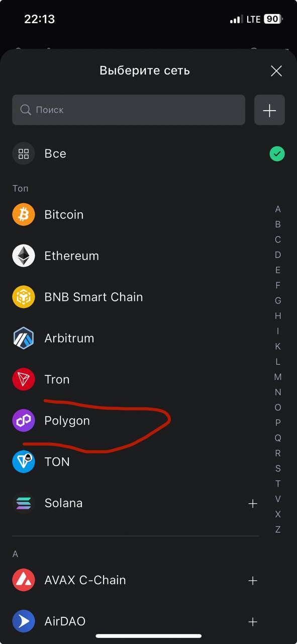Close the Выберите сеть dialog
This screenshot has height=644, width=297.
276,71
